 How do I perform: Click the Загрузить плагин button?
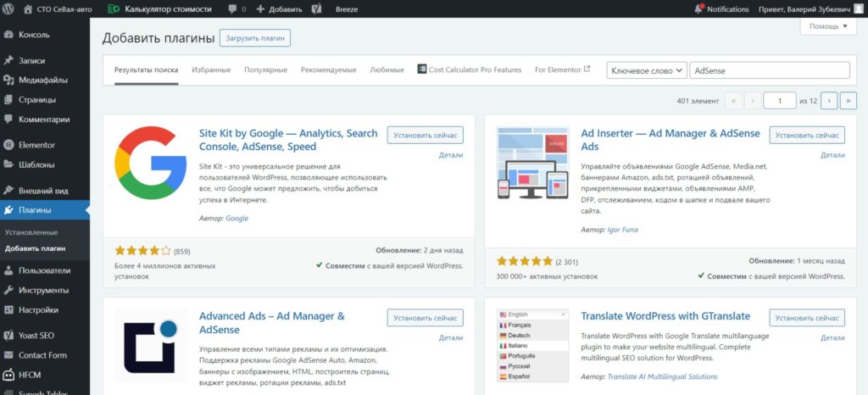(254, 38)
